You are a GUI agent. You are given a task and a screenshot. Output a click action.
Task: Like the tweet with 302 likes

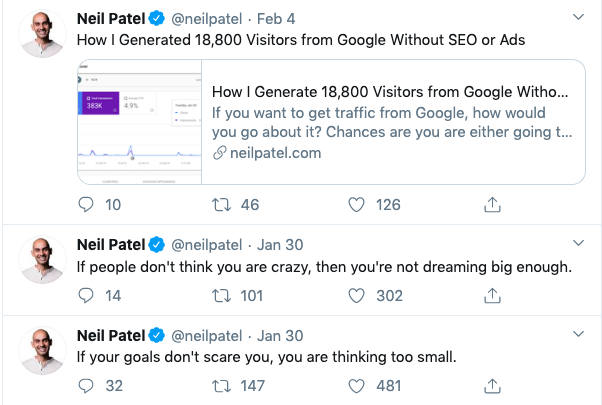tap(356, 296)
